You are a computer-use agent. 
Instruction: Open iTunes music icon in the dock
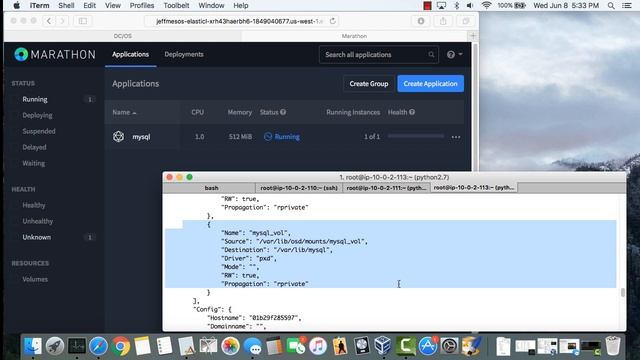[318, 346]
